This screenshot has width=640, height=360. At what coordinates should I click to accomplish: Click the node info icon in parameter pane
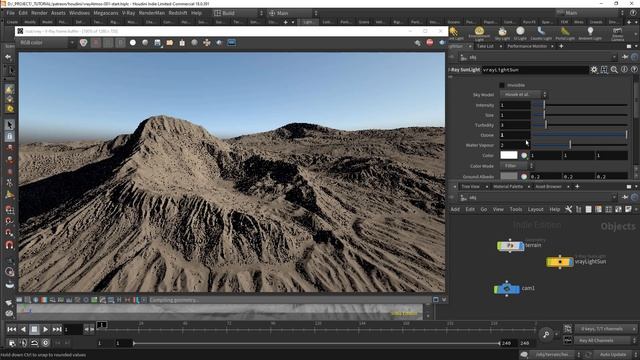[x=624, y=70]
